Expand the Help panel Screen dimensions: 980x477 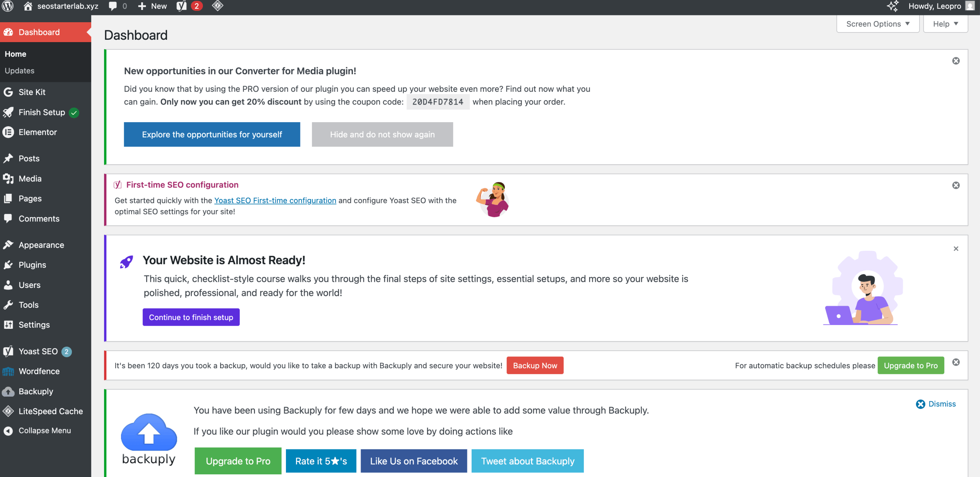945,23
